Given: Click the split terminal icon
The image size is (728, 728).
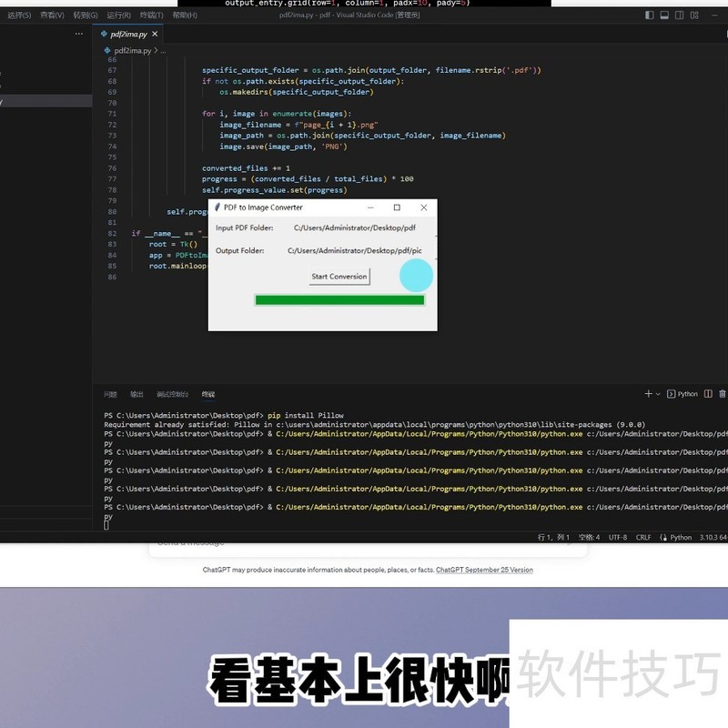Looking at the screenshot, I should coord(708,394).
